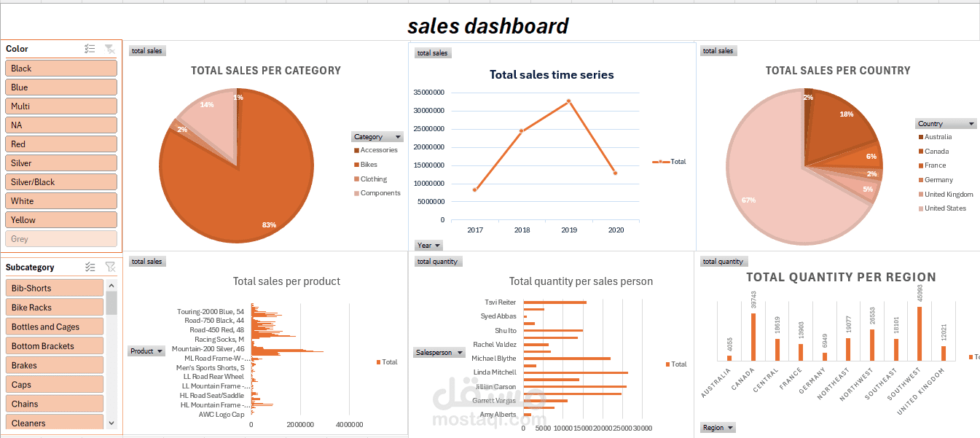Select Total quantity per sales person title
The width and height of the screenshot is (980, 438).
click(581, 281)
